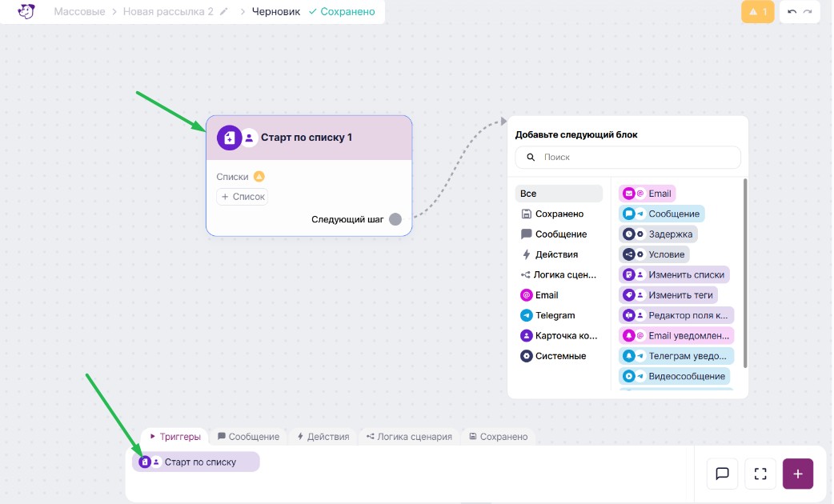Viewport: 834px width, 504px height.
Task: Switch to the Триггеры tab
Action: [x=175, y=437]
